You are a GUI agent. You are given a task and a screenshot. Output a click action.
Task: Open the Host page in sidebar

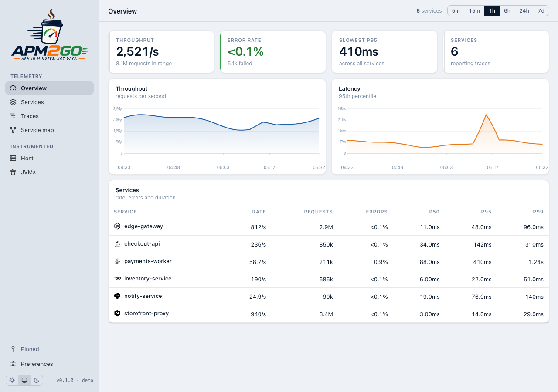[x=49, y=158]
